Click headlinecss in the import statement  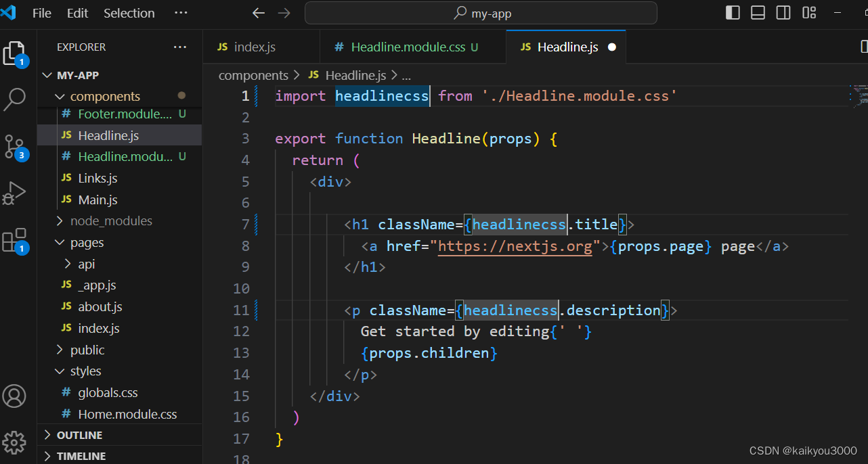(x=382, y=96)
